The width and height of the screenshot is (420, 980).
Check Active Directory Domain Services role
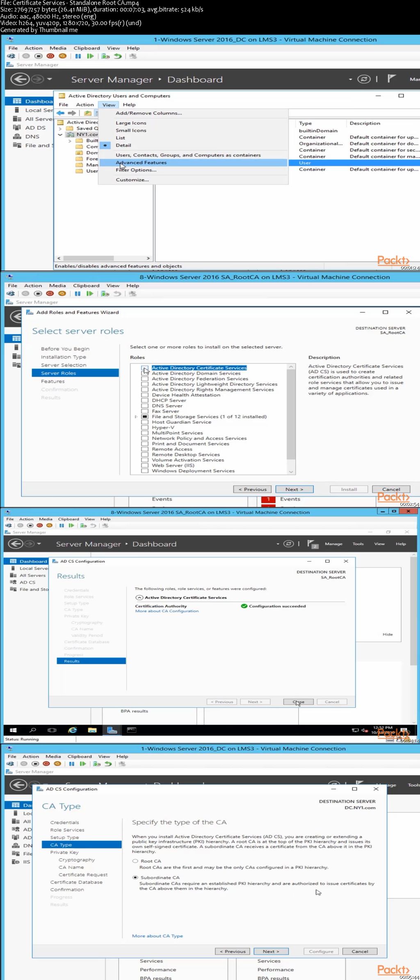[144, 373]
